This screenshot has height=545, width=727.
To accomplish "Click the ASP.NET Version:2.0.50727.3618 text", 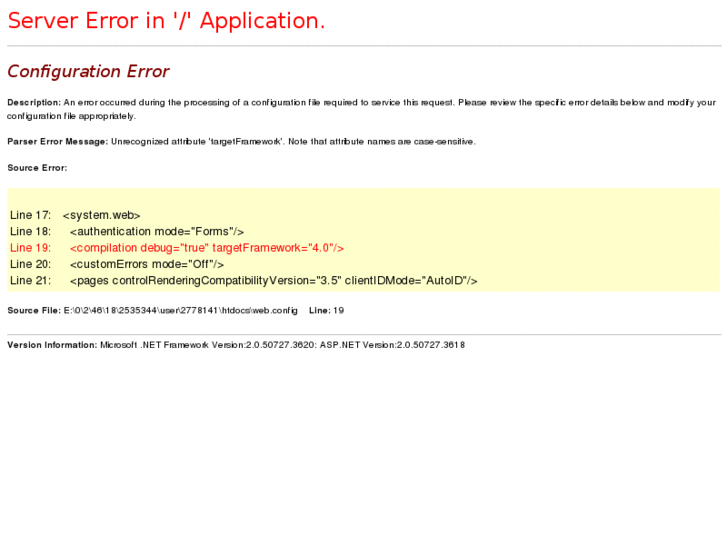I will [x=392, y=345].
